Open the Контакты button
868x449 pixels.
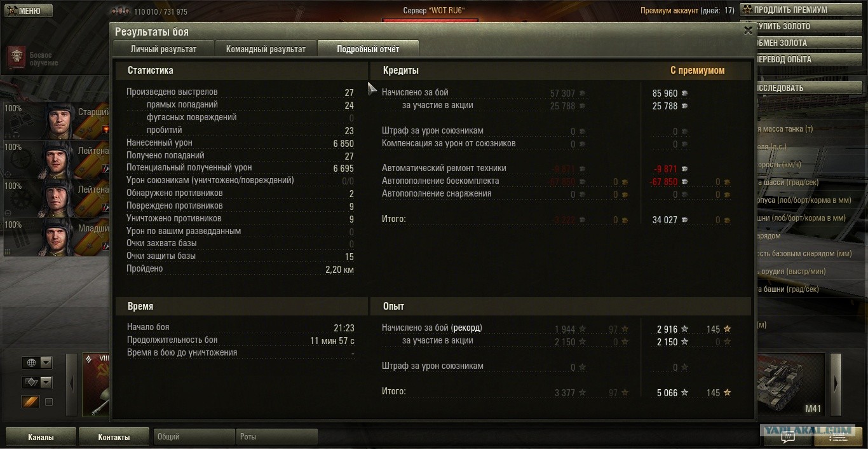114,437
